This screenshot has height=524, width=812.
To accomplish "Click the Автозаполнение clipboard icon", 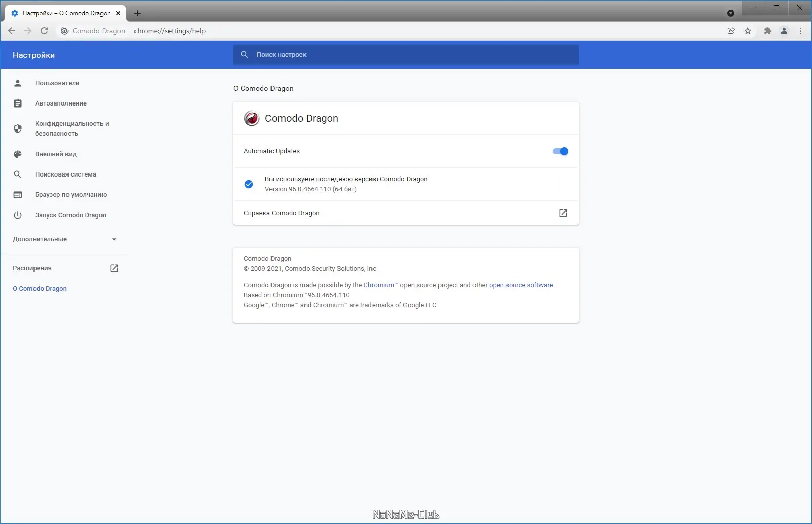I will (x=18, y=103).
